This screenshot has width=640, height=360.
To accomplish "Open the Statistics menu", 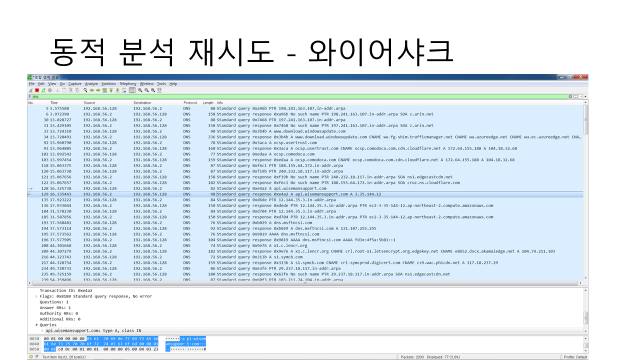I will pos(109,84).
